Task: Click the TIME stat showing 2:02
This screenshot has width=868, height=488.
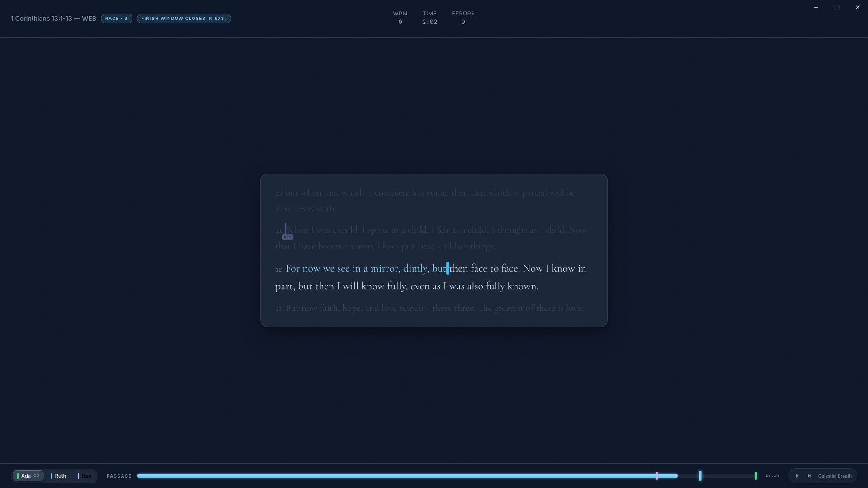Action: pos(429,18)
